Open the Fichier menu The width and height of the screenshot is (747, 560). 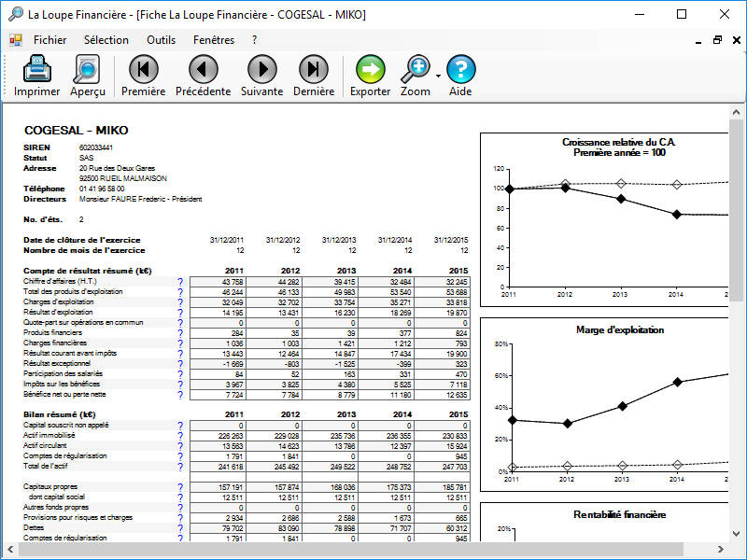click(50, 40)
